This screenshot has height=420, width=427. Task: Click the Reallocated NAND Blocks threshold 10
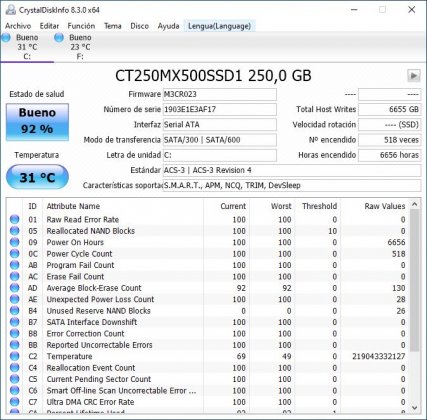click(x=333, y=231)
